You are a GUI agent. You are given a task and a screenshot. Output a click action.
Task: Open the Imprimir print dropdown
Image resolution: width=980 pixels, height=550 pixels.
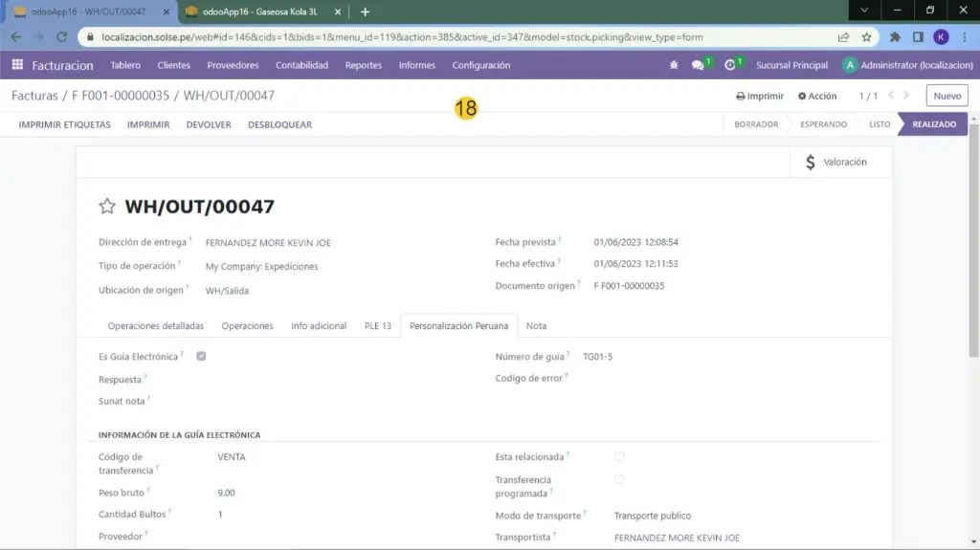click(760, 96)
